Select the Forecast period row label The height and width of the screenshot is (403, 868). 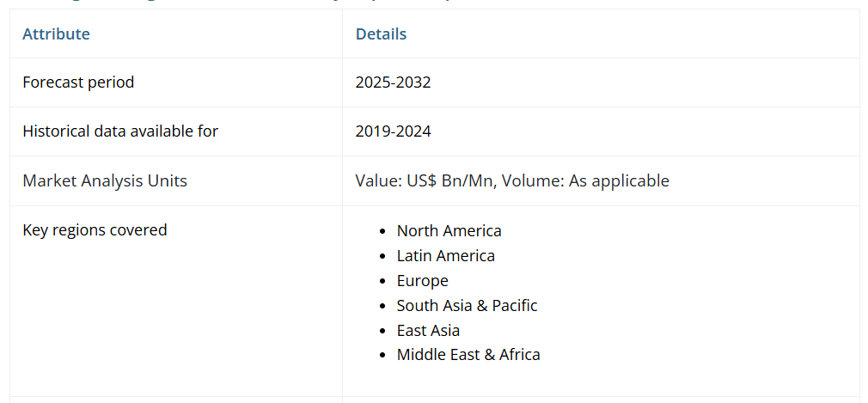(78, 82)
